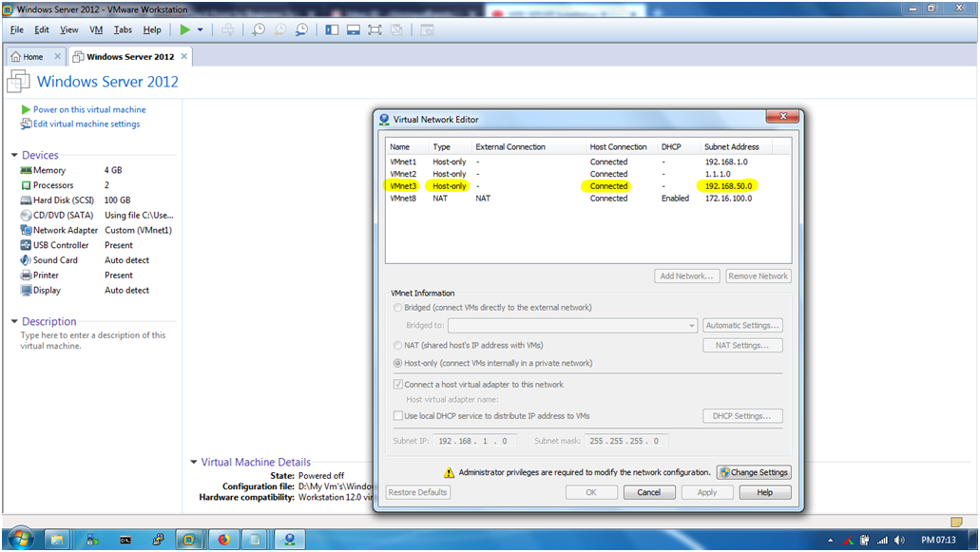Image resolution: width=980 pixels, height=552 pixels.
Task: Open the Windows Start menu orb
Action: click(21, 539)
